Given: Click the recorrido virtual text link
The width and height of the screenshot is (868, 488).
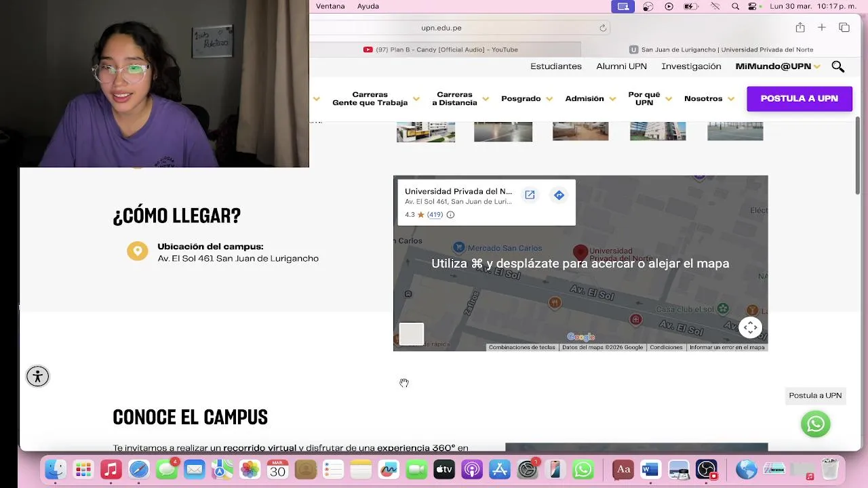Looking at the screenshot, I should 260,448.
